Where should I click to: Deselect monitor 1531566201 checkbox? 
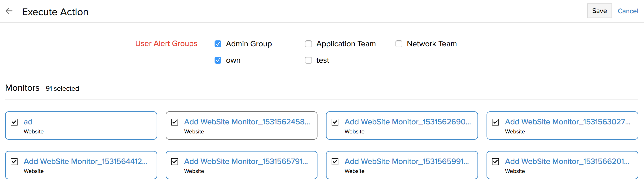pyautogui.click(x=495, y=162)
